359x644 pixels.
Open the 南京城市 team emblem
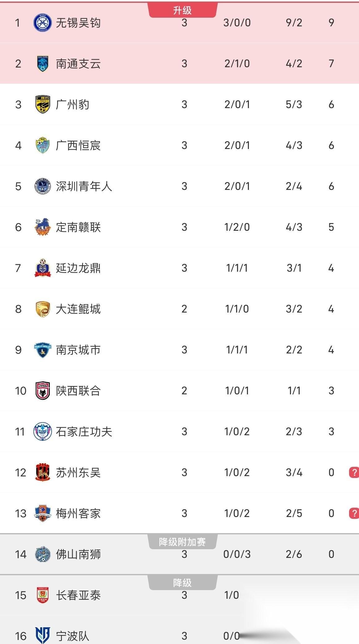[42, 349]
